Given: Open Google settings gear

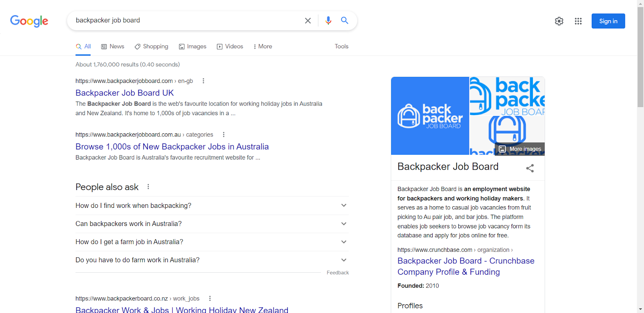Looking at the screenshot, I should 559,21.
